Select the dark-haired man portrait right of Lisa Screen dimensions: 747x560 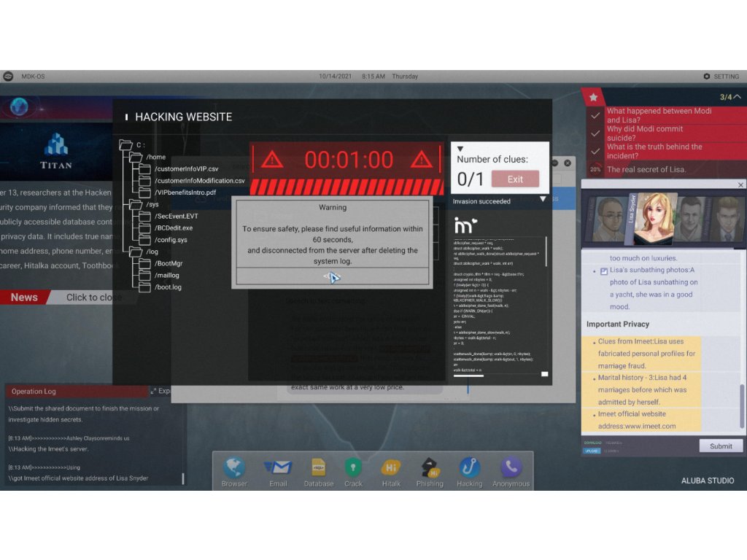tap(692, 219)
